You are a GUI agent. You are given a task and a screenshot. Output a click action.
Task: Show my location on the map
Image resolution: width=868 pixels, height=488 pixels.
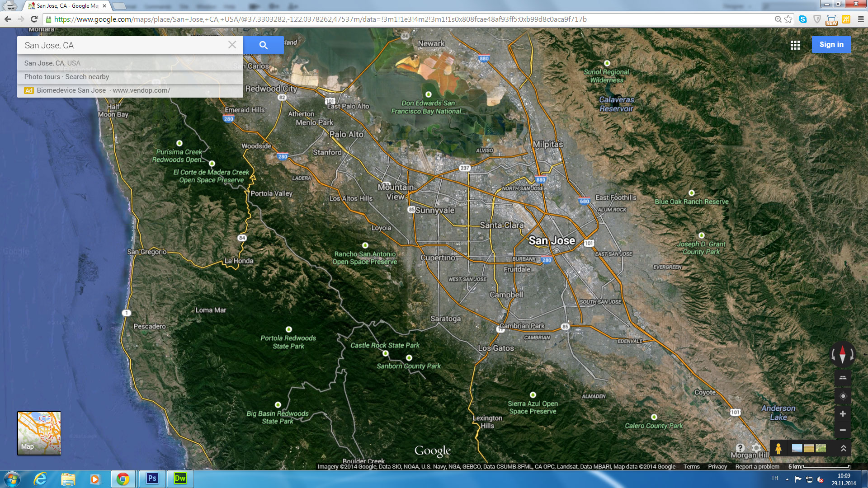843,396
